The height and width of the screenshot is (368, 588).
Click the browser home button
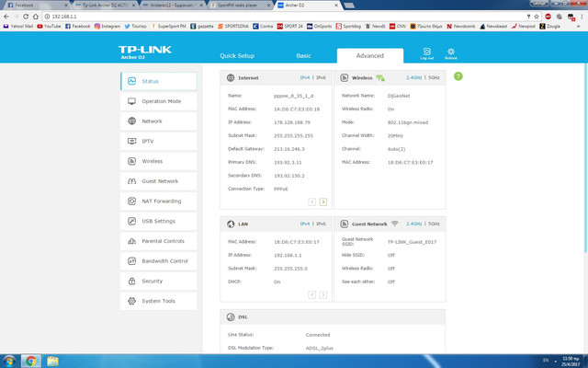(x=36, y=17)
